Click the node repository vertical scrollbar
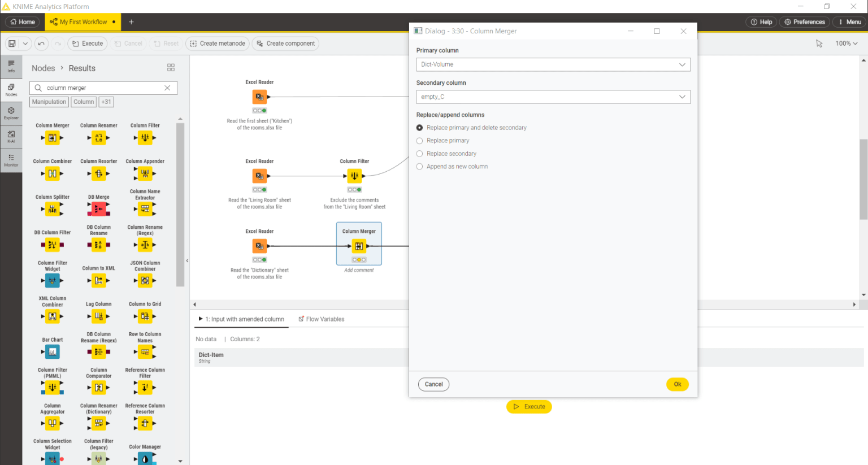 (x=180, y=205)
